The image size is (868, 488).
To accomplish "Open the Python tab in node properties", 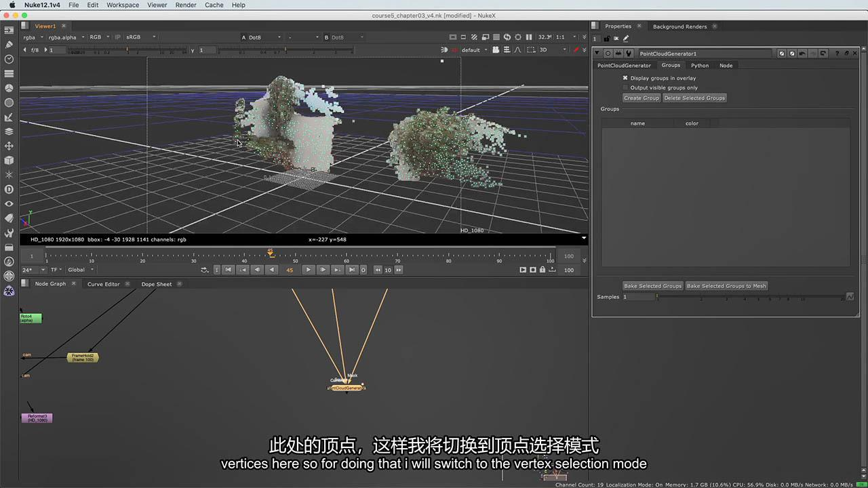I will [x=700, y=66].
